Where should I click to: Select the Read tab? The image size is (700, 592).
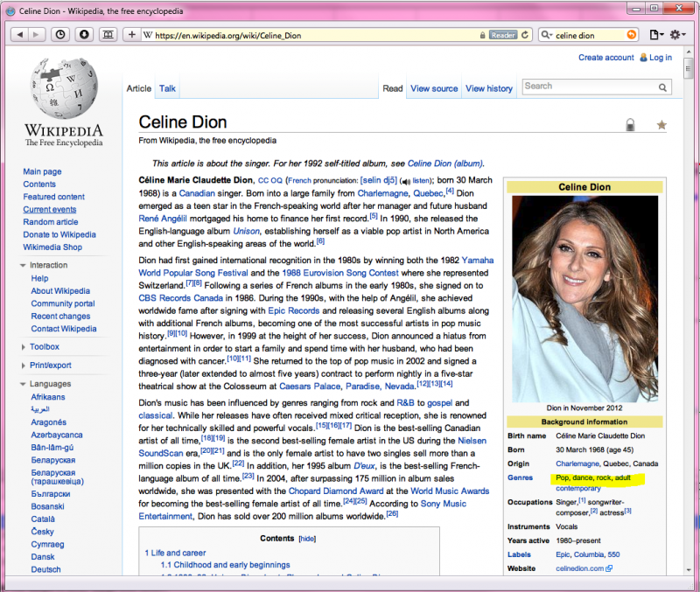tap(392, 88)
